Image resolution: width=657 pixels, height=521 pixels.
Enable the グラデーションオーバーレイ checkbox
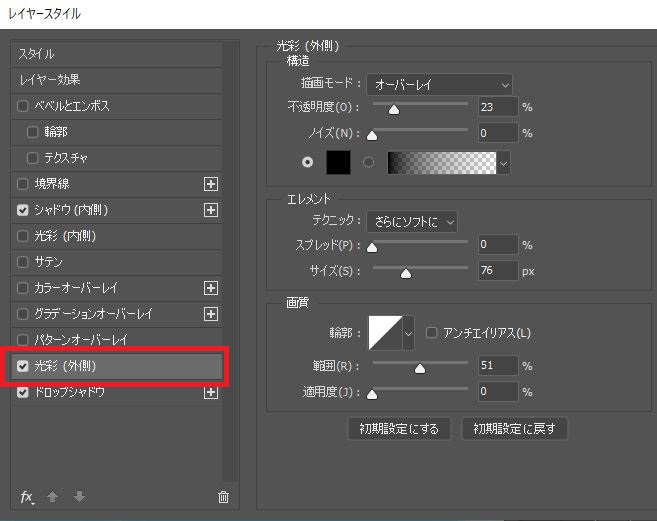pos(23,314)
